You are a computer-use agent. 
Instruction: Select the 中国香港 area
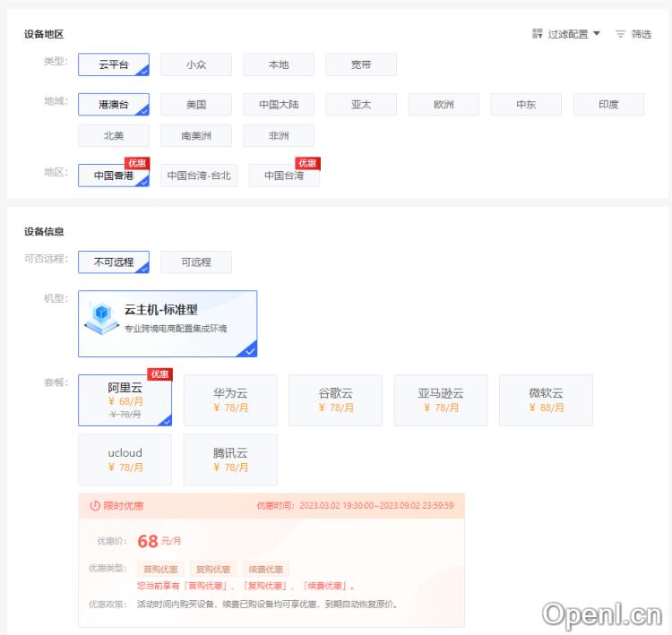click(114, 176)
